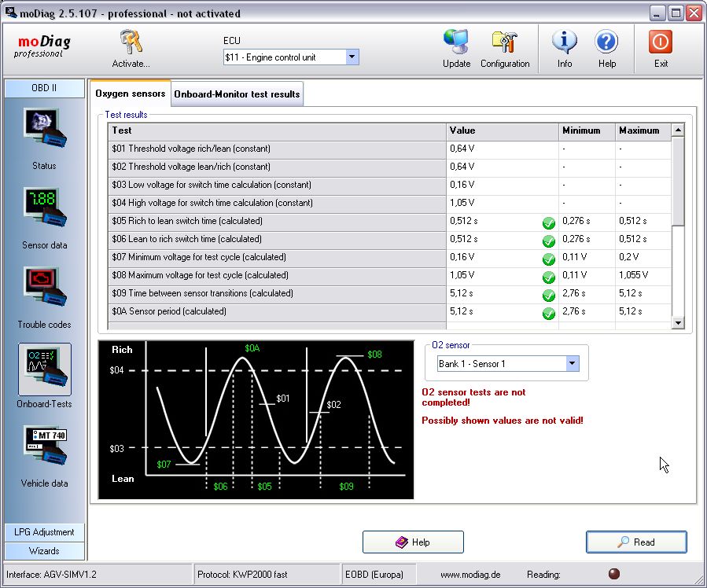This screenshot has height=588, width=707.
Task: Select the Oxygen sensors tab
Action: pyautogui.click(x=131, y=94)
